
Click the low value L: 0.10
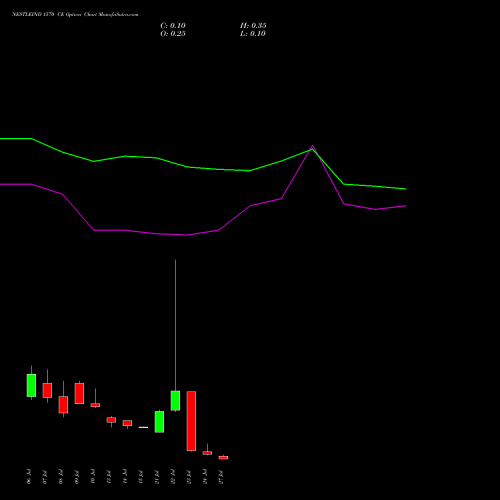coord(253,34)
